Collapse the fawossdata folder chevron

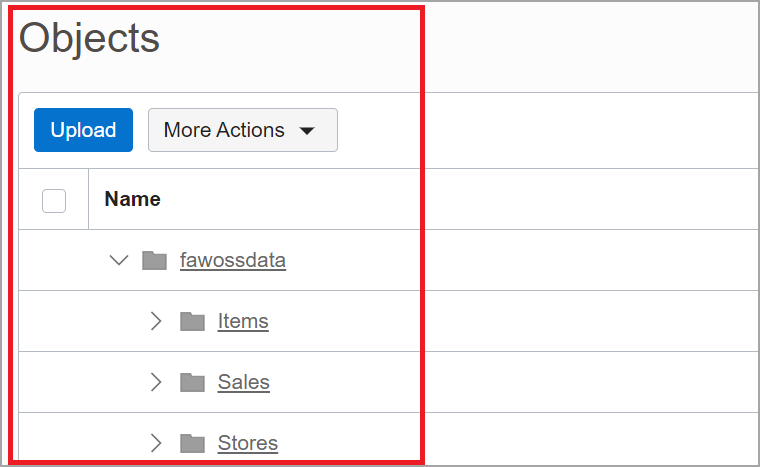tap(119, 261)
